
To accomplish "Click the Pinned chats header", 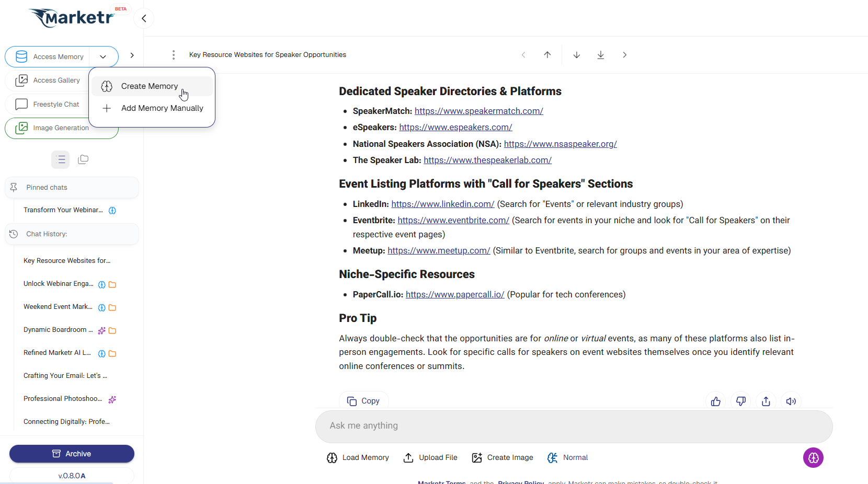I will pos(72,187).
